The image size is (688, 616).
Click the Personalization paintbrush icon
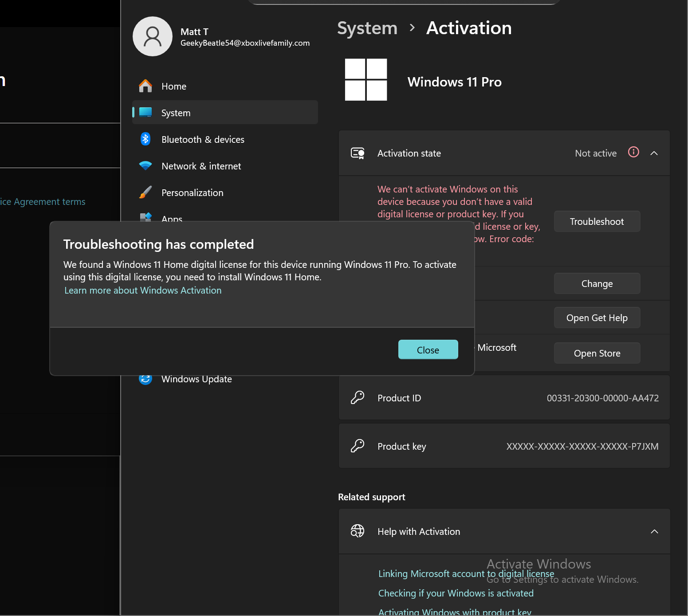(145, 192)
